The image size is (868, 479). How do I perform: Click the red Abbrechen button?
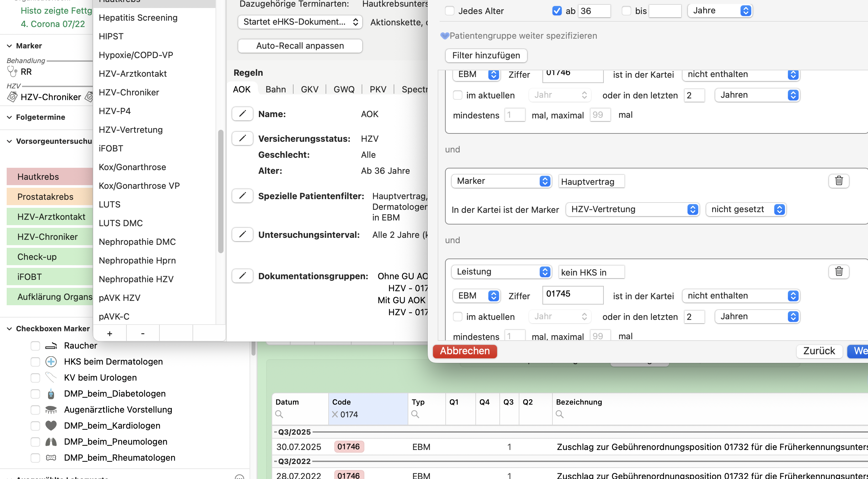465,351
